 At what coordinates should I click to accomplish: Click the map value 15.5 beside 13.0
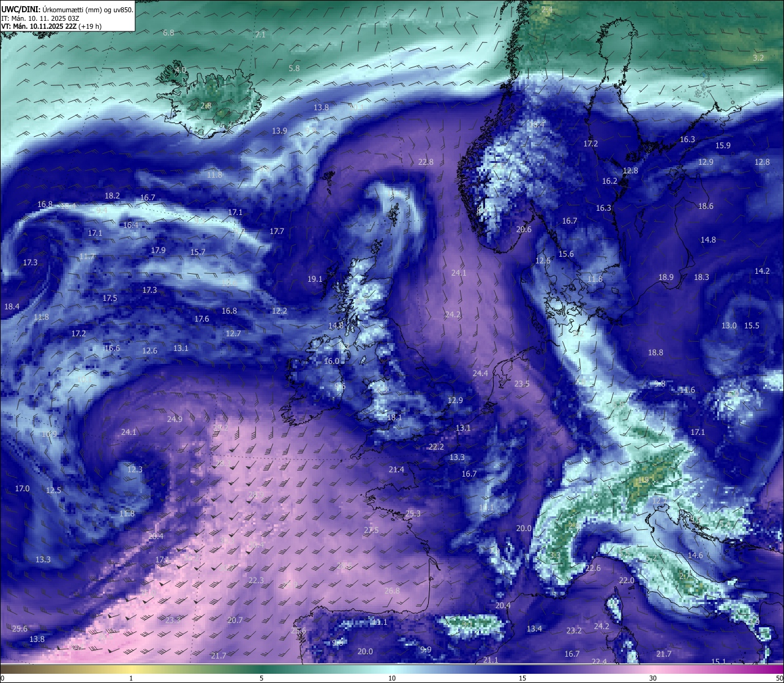point(752,326)
